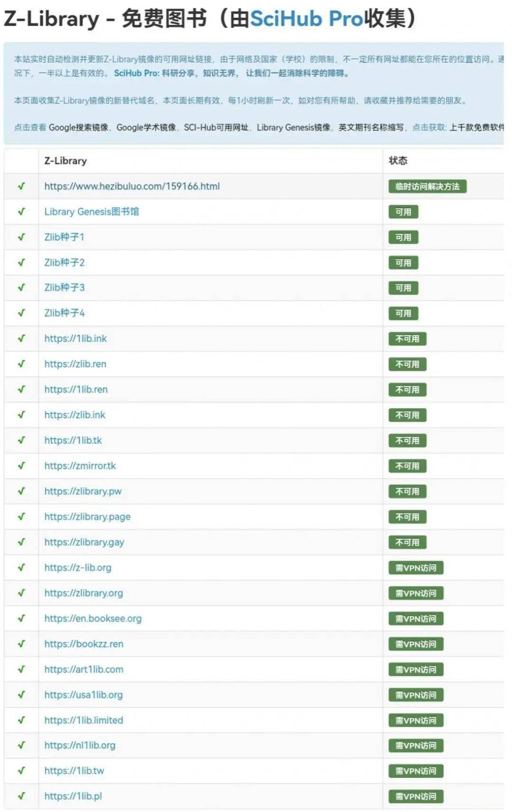Click the 临时访问解决方法 status button

point(427,186)
